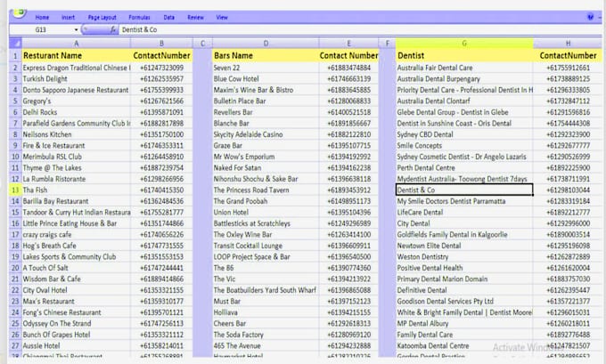This screenshot has width=606, height=364.
Task: Open the View ribbon tab
Action: point(222,18)
